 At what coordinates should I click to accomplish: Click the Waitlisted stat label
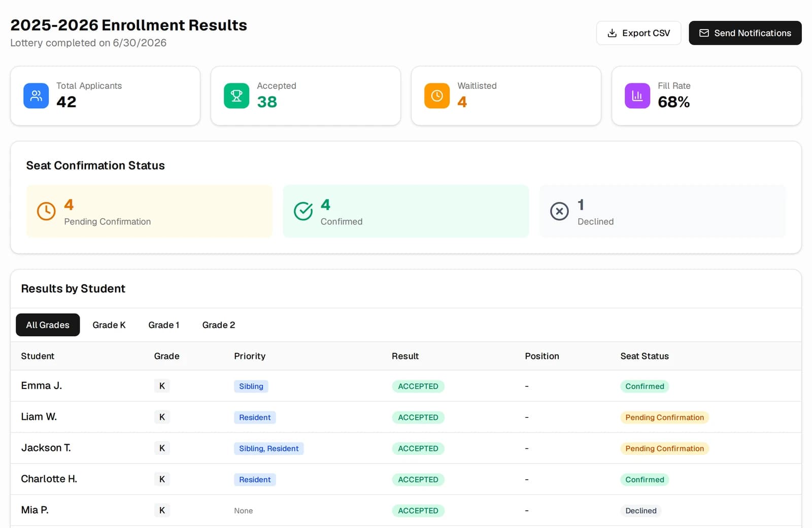pos(477,86)
